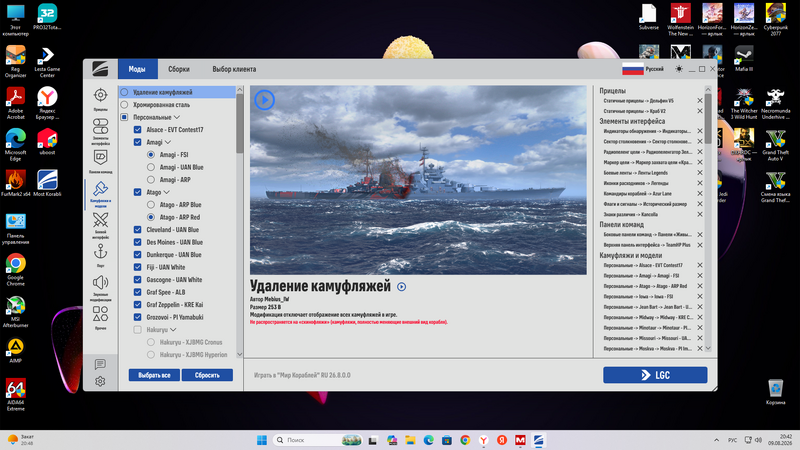Click the mod list vertical scrollbar
The image size is (800, 450).
(239, 122)
